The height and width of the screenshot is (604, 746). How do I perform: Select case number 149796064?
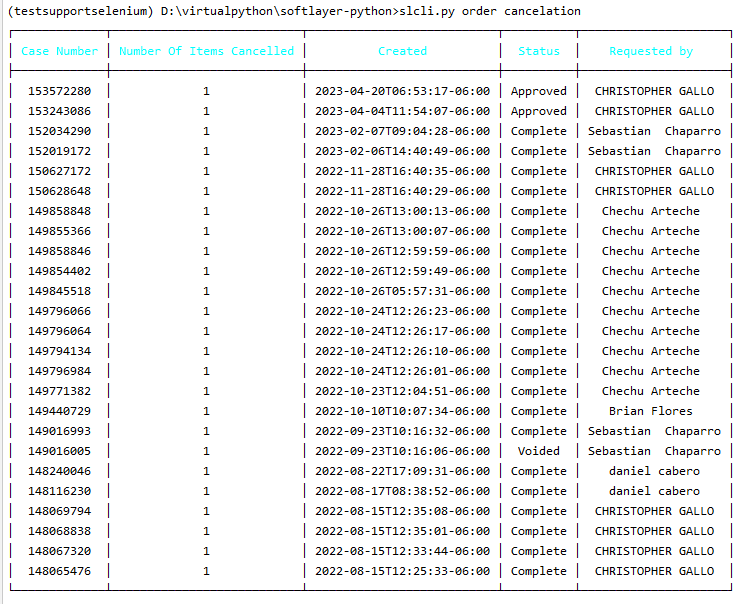point(59,331)
